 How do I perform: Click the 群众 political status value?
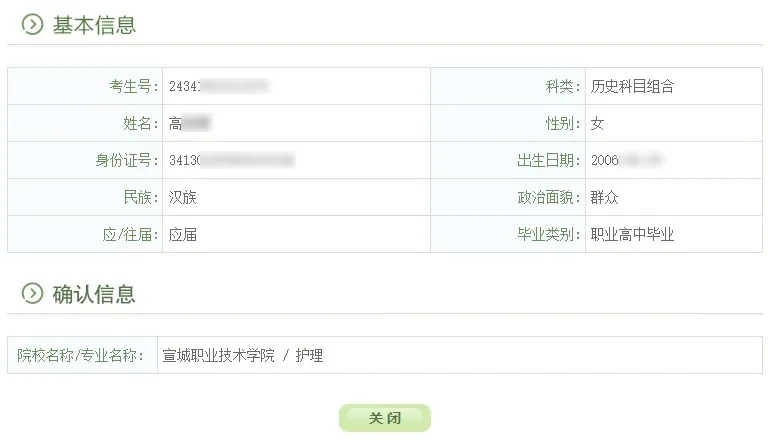(x=604, y=197)
